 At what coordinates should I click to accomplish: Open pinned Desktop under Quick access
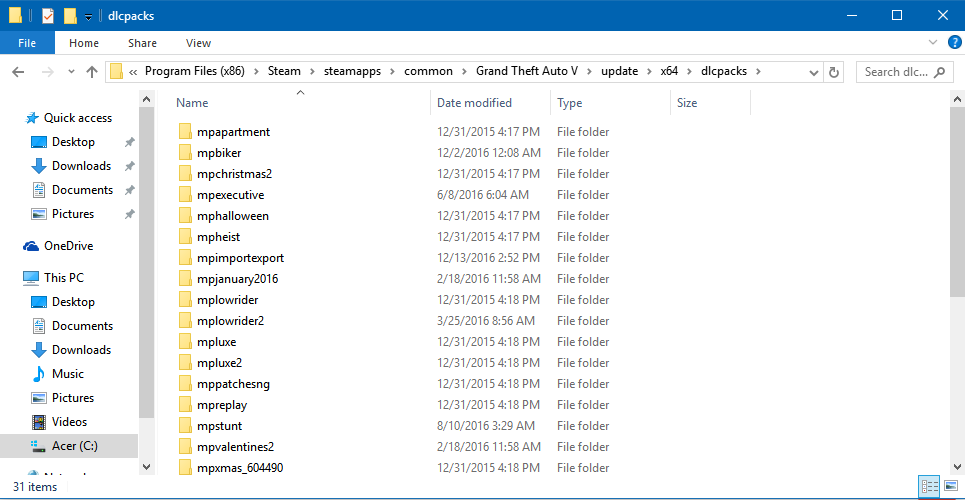tap(73, 142)
